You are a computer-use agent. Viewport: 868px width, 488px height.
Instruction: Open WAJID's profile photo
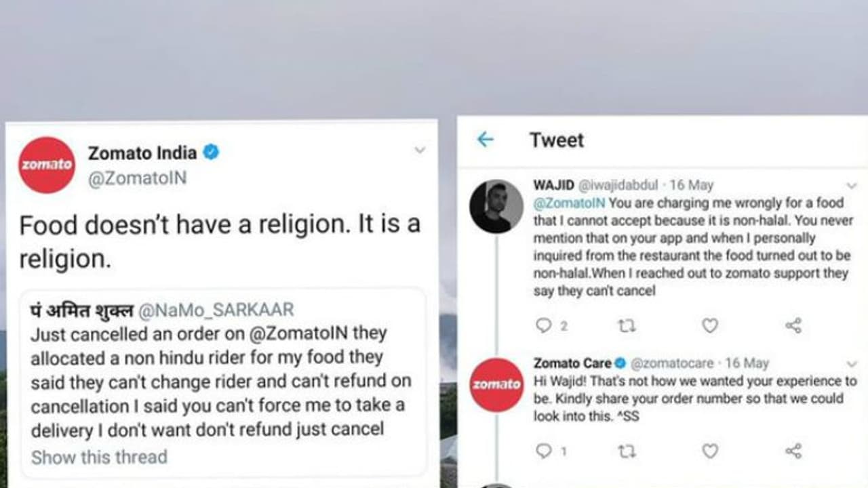[x=496, y=206]
